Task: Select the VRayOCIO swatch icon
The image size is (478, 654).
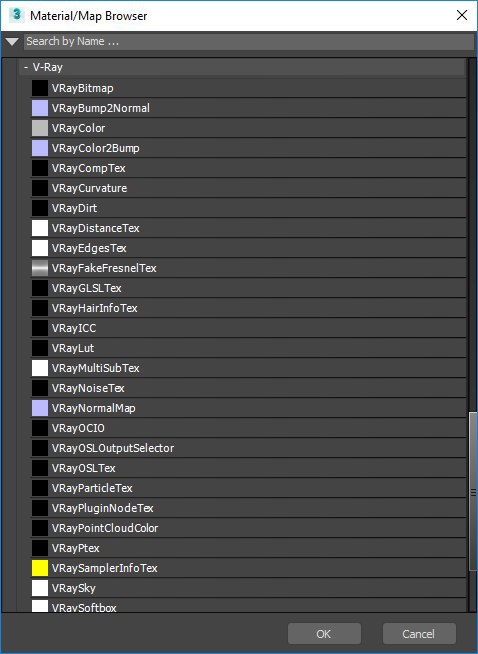Action: 40,428
